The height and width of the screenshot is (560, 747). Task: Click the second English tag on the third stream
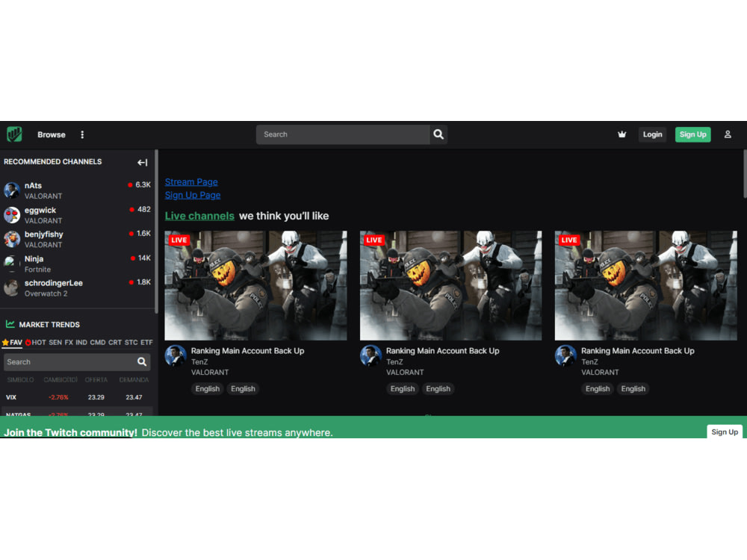(x=633, y=389)
